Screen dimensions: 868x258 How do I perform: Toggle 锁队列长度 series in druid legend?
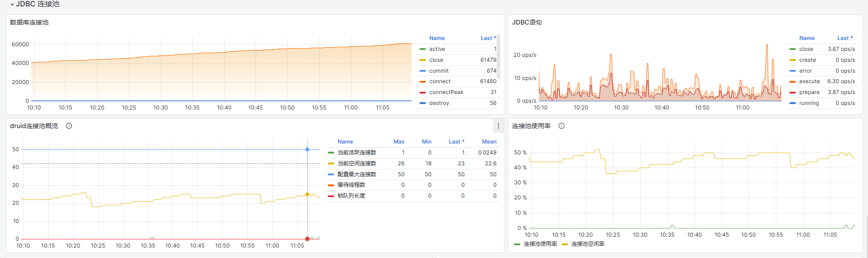click(x=351, y=196)
